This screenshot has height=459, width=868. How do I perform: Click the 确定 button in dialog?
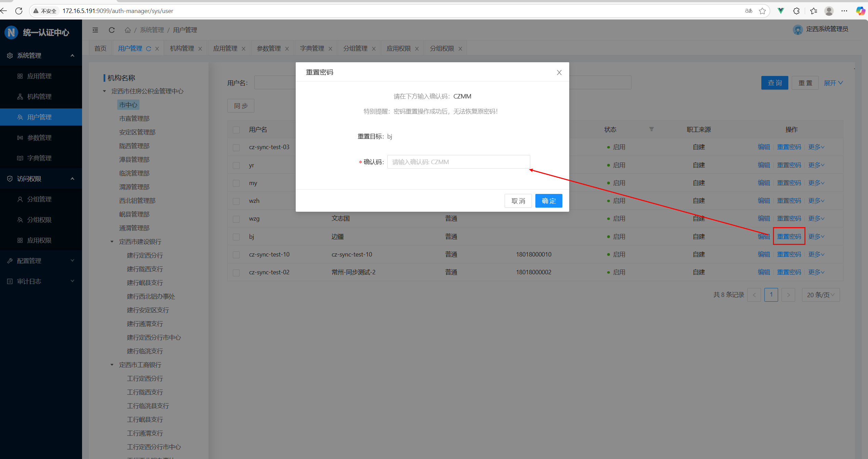[548, 201]
